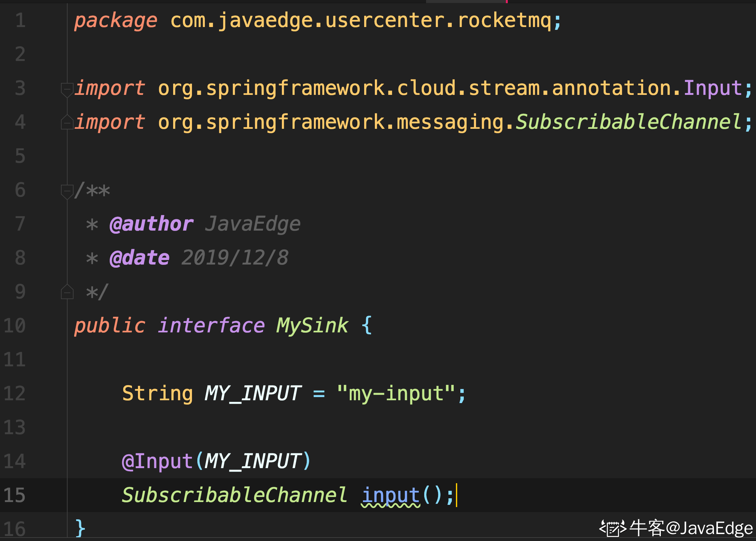Click the closing brace on line 16

[x=80, y=528]
